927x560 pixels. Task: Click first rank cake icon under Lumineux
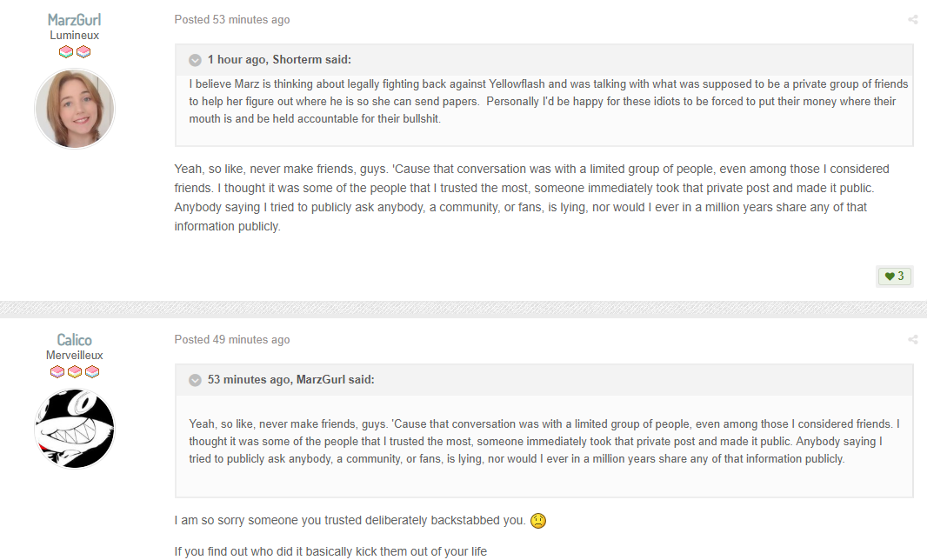65,51
